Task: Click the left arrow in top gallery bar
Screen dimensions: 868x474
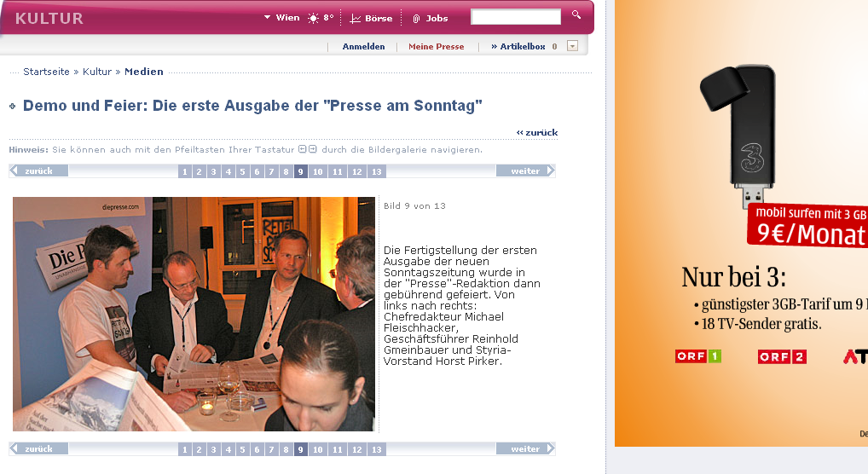Action: (x=14, y=171)
